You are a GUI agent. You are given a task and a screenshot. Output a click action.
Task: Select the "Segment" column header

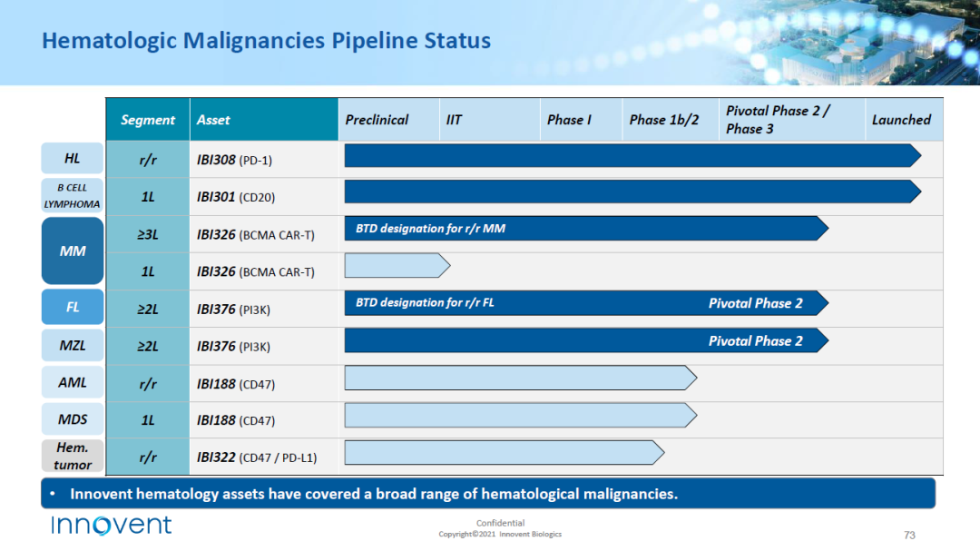click(x=148, y=120)
